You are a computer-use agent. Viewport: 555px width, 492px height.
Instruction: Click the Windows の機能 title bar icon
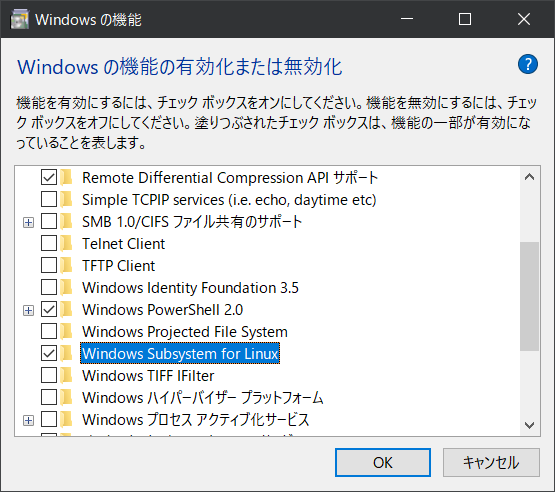(x=19, y=19)
